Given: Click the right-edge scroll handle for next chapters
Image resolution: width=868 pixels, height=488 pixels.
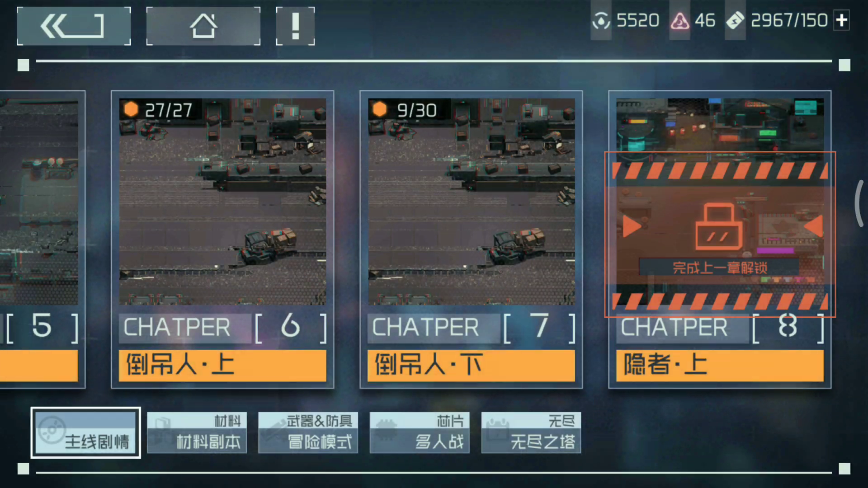Looking at the screenshot, I should [860, 203].
